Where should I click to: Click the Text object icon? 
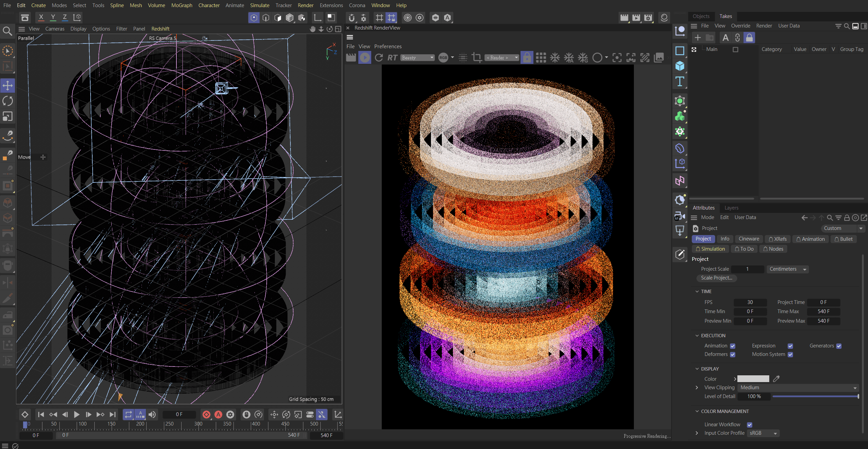tap(680, 82)
